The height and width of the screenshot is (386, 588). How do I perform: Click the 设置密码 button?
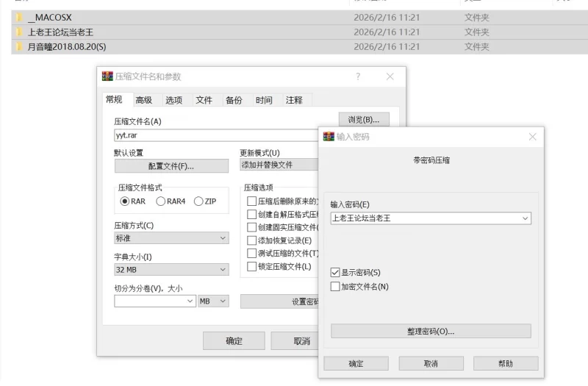click(x=279, y=301)
